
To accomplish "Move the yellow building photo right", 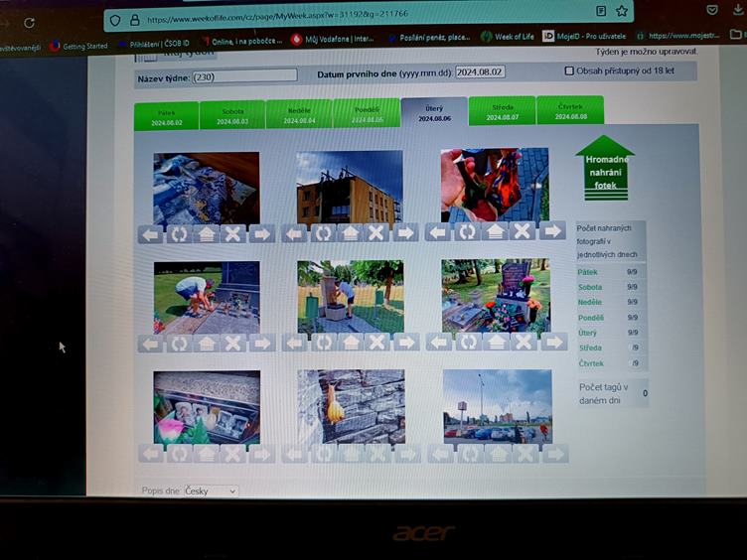I will click(405, 233).
